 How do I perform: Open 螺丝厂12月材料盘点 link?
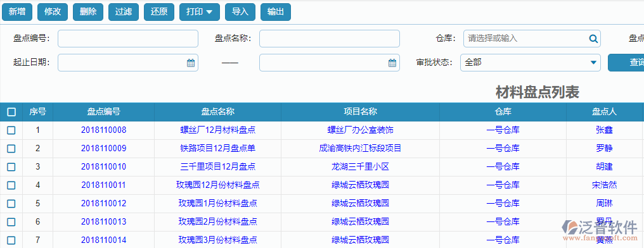click(x=217, y=130)
